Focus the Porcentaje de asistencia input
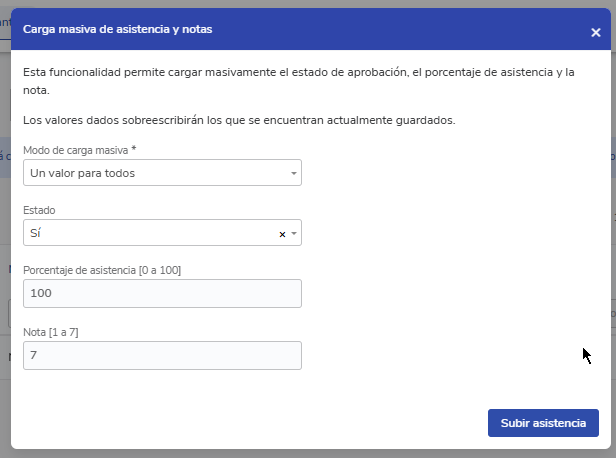The height and width of the screenshot is (458, 616). pyautogui.click(x=161, y=293)
